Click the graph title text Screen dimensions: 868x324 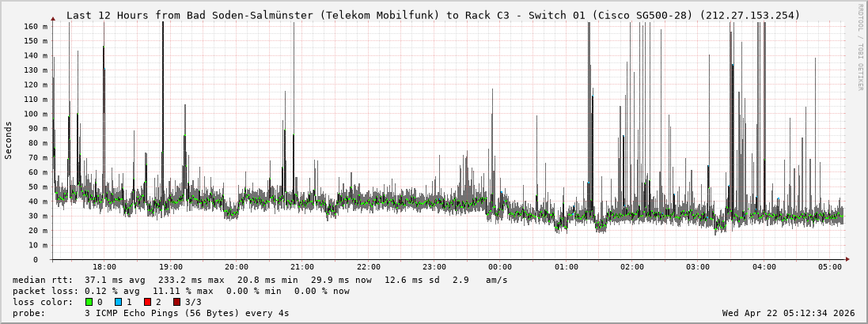click(433, 15)
